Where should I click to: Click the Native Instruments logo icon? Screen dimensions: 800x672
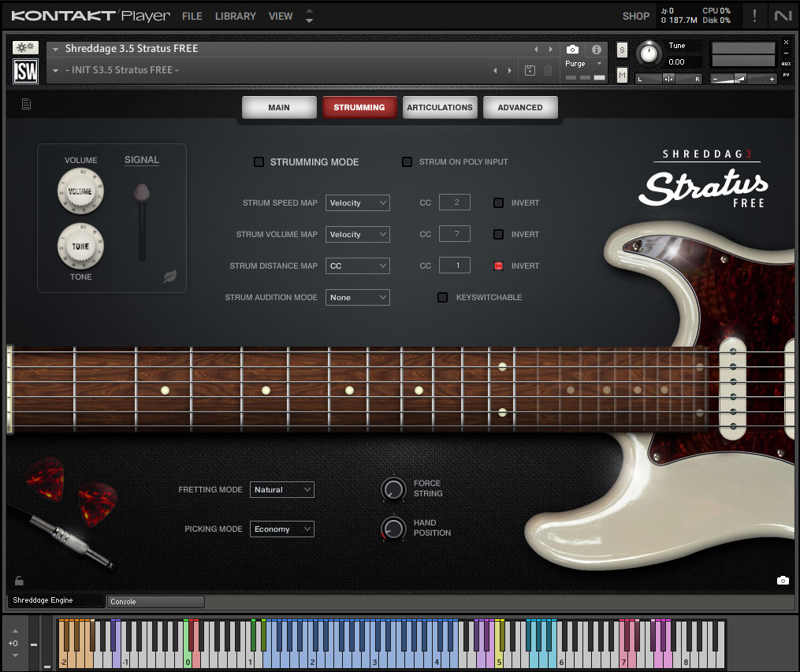[783, 16]
